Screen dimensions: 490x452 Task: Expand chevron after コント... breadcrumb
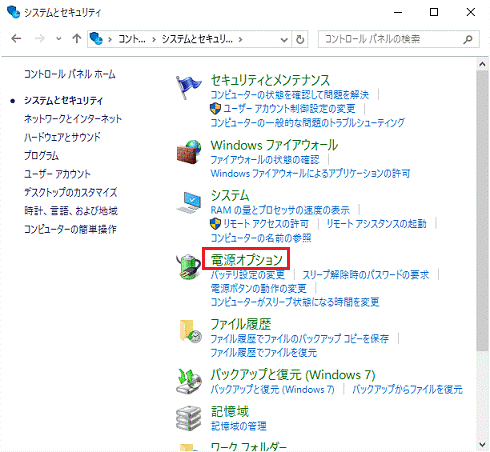(x=154, y=40)
